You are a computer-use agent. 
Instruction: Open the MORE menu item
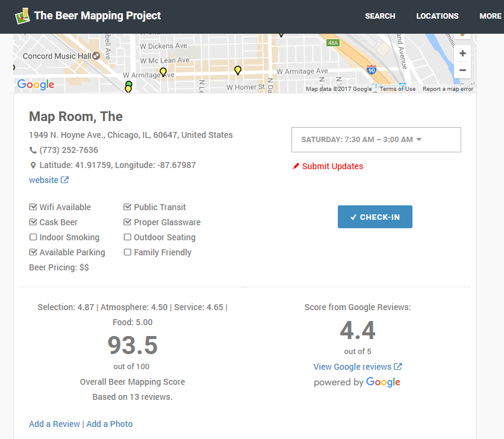490,16
